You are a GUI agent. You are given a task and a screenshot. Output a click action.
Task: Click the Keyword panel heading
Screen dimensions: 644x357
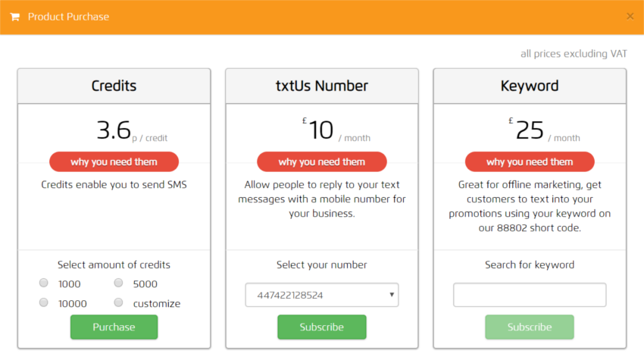pos(530,86)
